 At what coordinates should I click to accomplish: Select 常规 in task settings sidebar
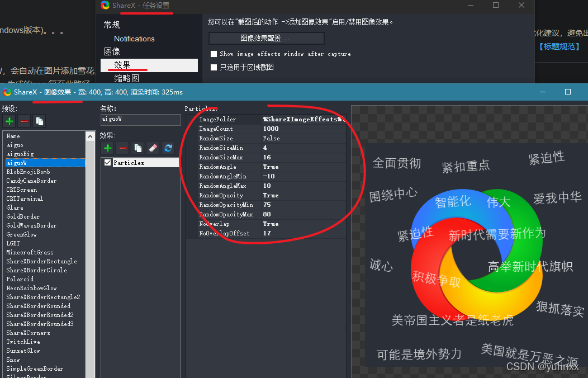click(x=112, y=25)
